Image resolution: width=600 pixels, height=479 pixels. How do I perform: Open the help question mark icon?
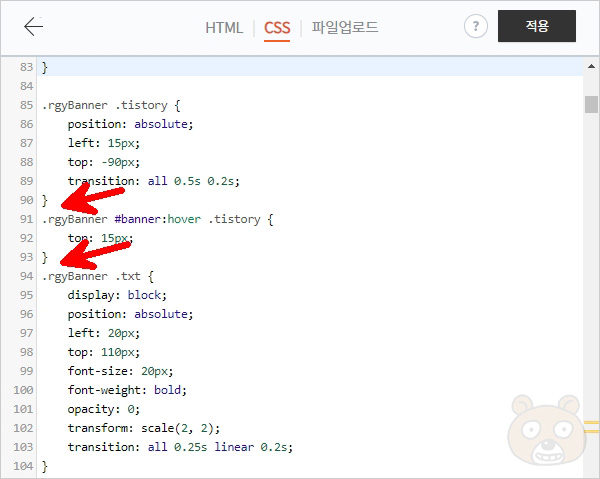tap(476, 26)
